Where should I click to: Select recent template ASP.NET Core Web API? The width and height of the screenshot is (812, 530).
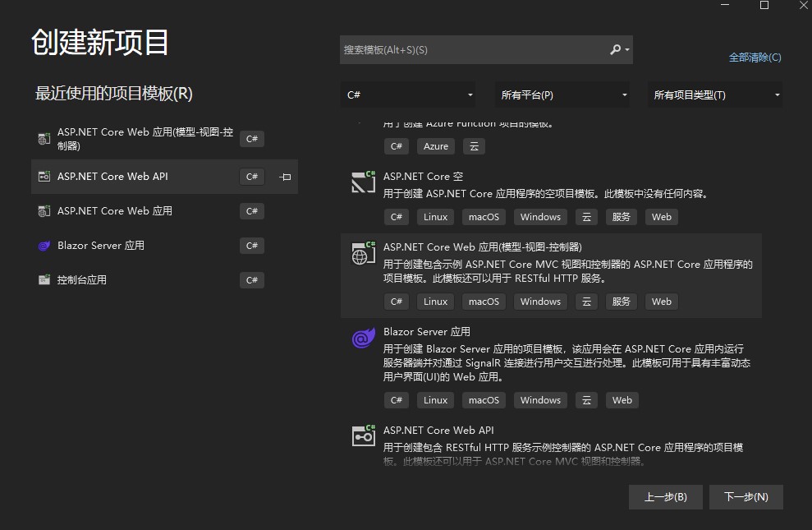pos(164,177)
